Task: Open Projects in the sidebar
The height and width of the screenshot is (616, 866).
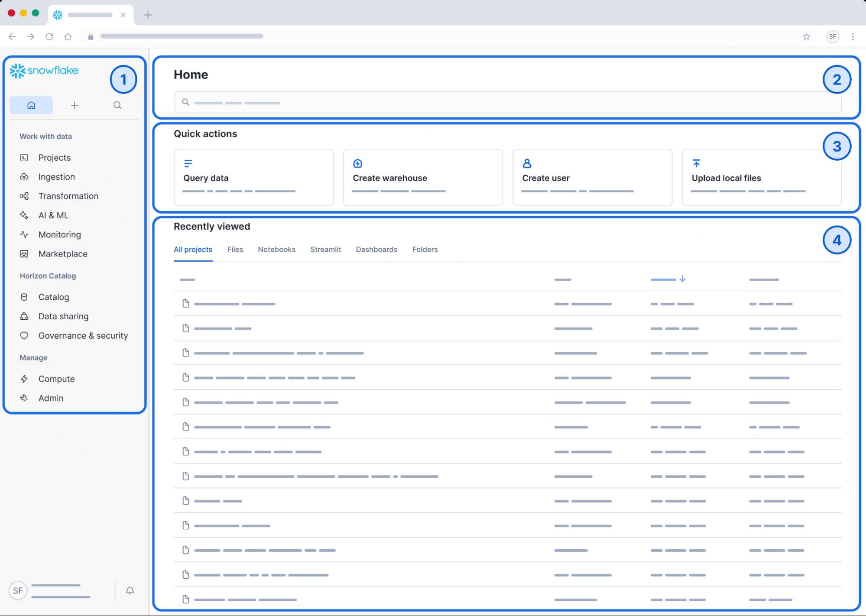Action: [x=54, y=158]
